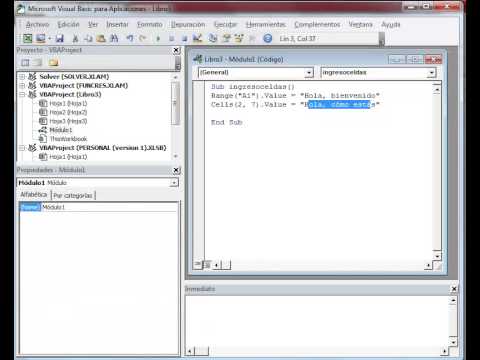Click the Full Module View button in code window
Image resolution: width=480 pixels, height=360 pixels.
click(x=207, y=265)
